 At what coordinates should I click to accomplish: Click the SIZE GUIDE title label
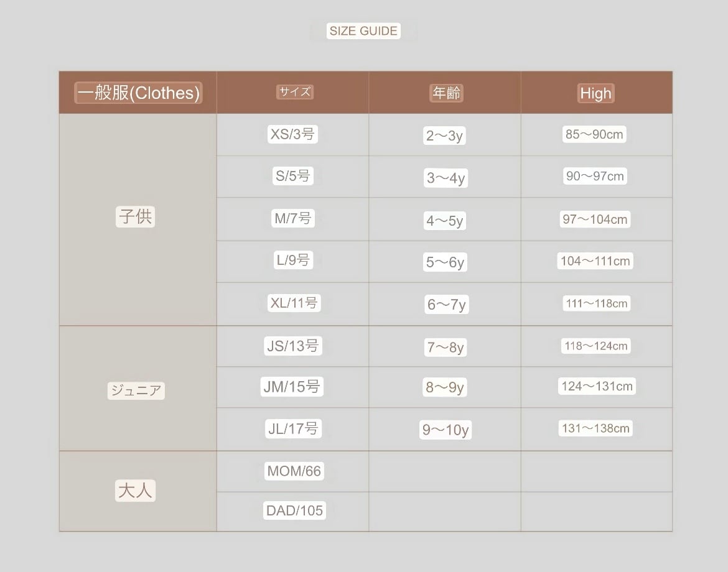click(363, 31)
